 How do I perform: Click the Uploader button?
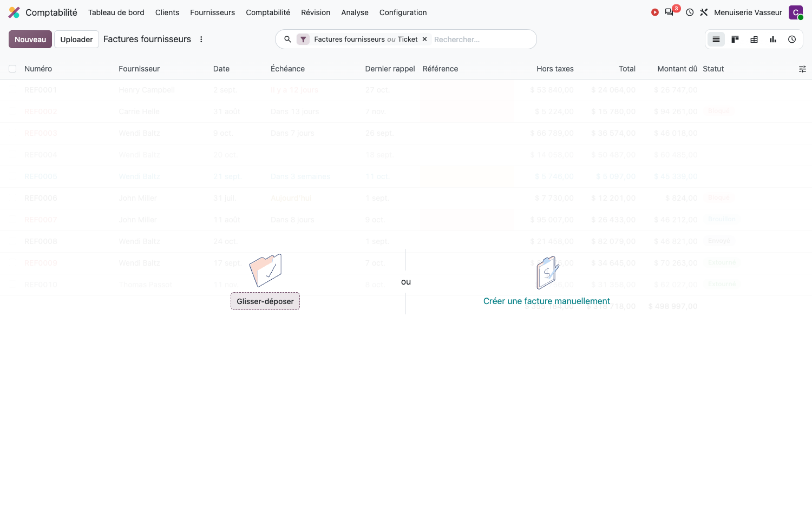point(76,39)
